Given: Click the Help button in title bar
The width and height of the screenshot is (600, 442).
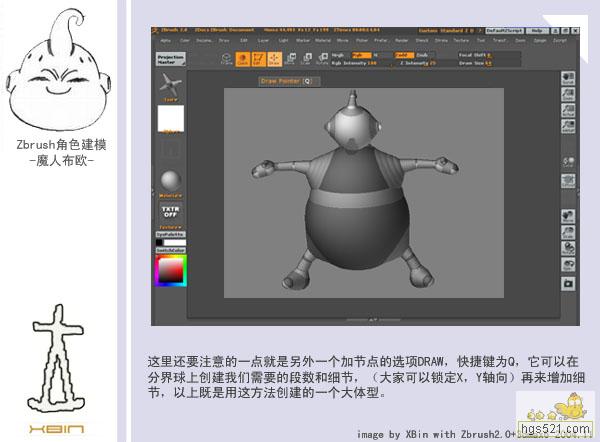Looking at the screenshot, I should (x=537, y=31).
